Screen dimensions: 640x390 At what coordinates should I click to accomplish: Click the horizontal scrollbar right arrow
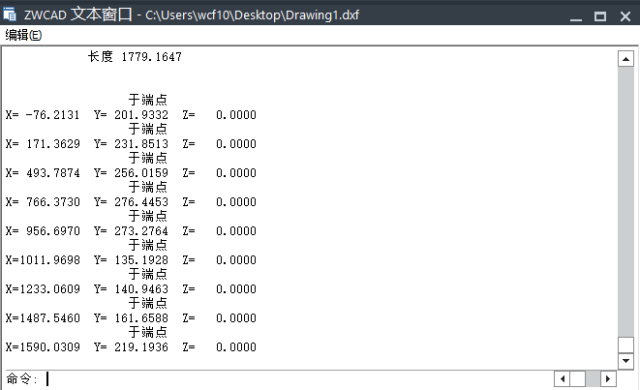coord(608,379)
